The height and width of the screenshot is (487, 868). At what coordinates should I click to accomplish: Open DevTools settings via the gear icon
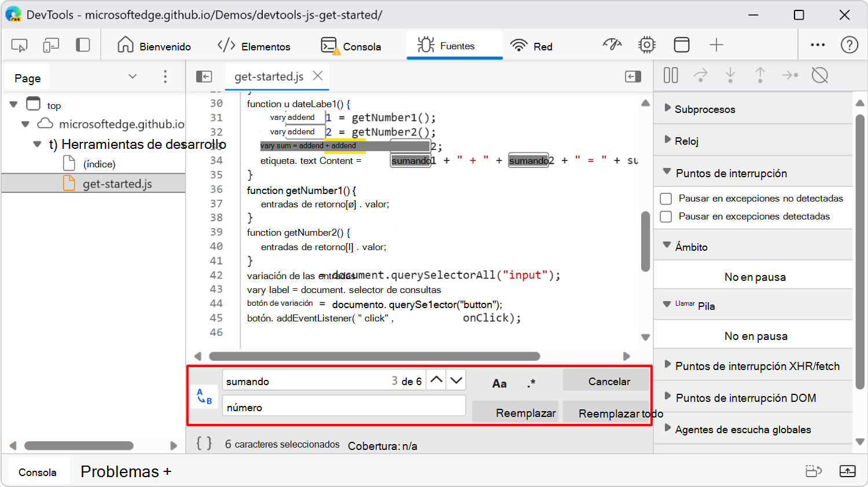point(647,44)
